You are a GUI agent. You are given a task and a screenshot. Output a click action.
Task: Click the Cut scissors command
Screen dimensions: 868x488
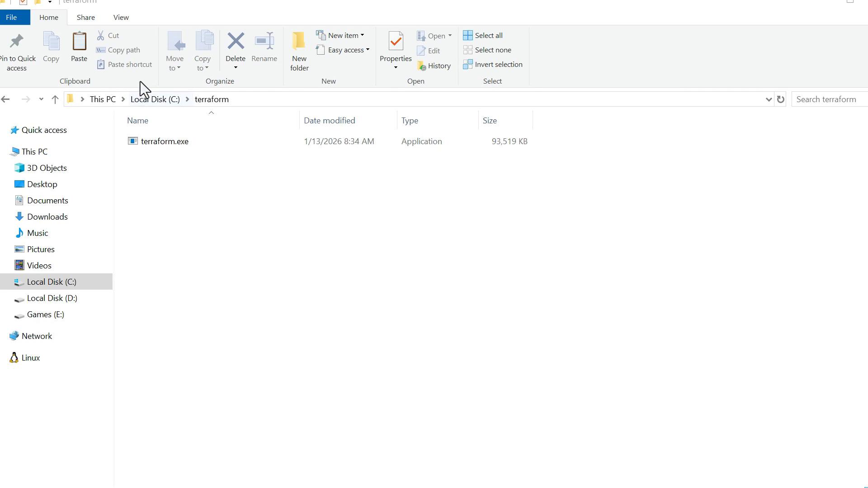coord(108,35)
